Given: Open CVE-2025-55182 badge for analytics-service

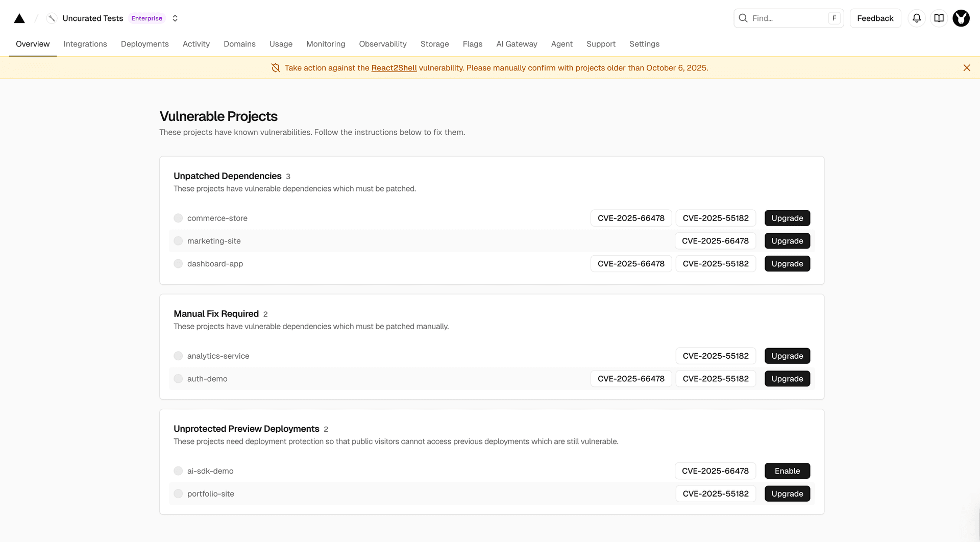Looking at the screenshot, I should click(x=715, y=356).
